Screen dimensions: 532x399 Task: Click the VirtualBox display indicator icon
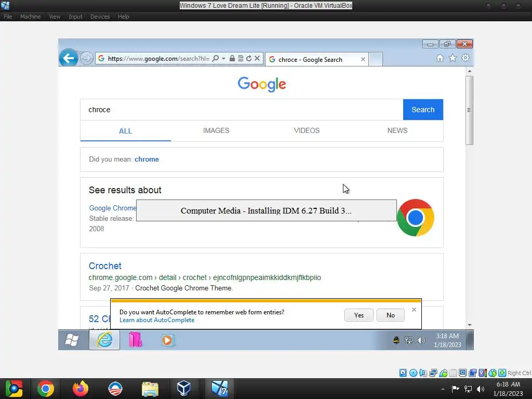(462, 373)
